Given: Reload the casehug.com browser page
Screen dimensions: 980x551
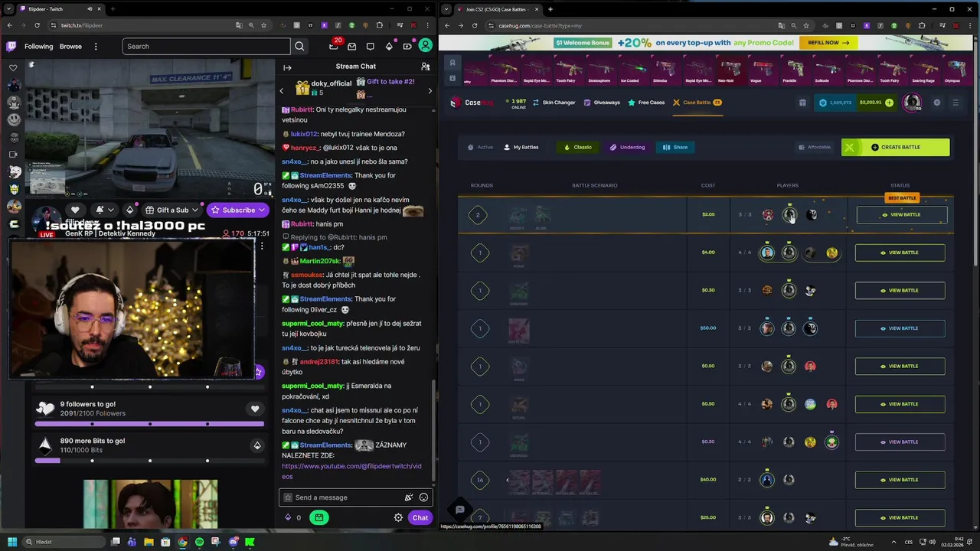Looking at the screenshot, I should pos(474,25).
